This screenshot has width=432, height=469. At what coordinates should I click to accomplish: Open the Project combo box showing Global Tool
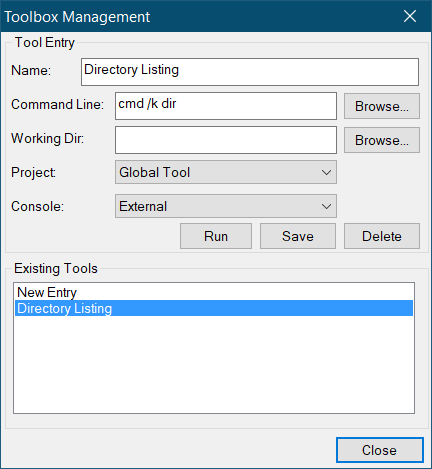(x=226, y=172)
